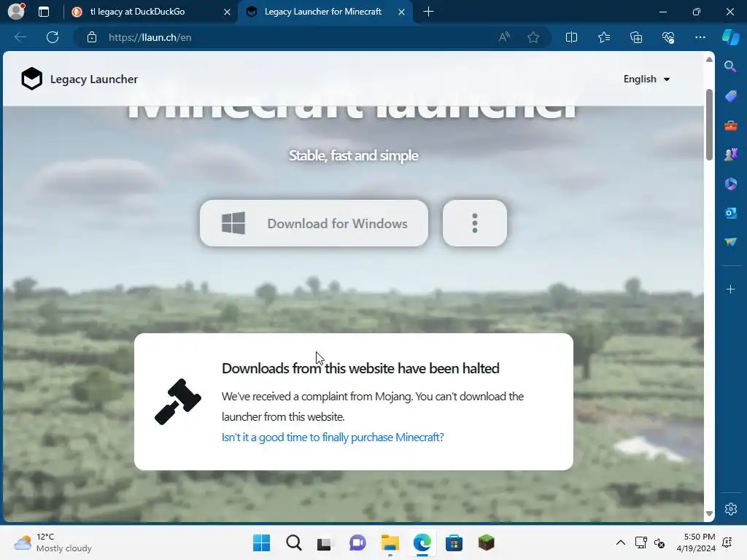Image resolution: width=747 pixels, height=560 pixels.
Task: Open the Windows Start menu
Action: [x=261, y=542]
